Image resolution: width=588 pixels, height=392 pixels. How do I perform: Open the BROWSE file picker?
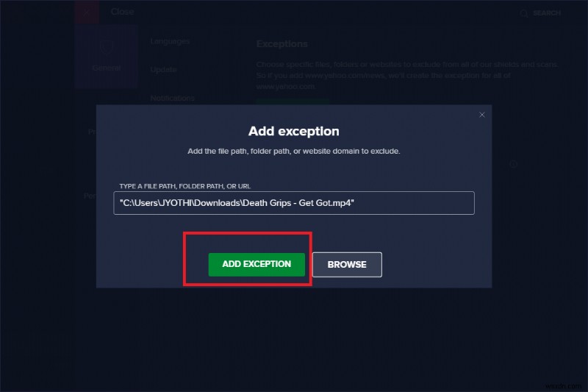pos(347,265)
